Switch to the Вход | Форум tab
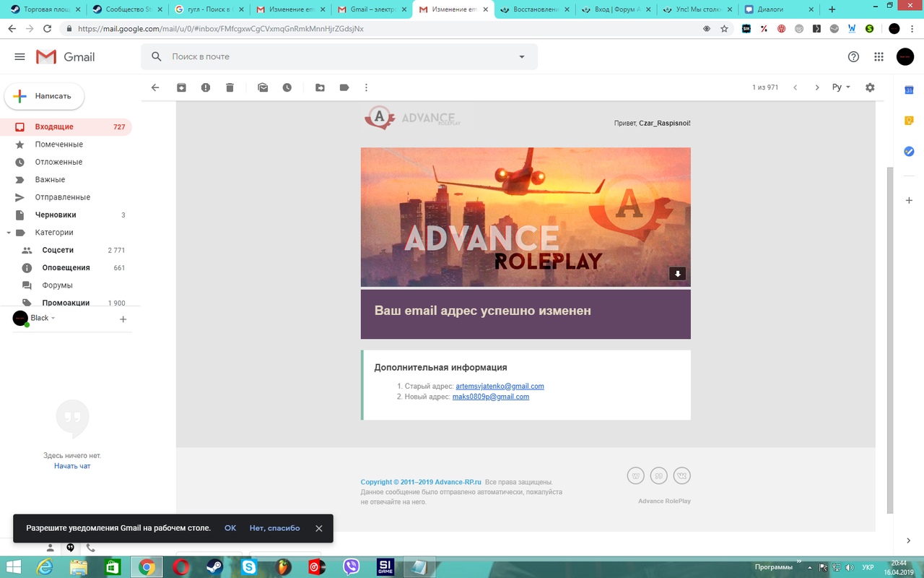924x578 pixels. point(615,9)
